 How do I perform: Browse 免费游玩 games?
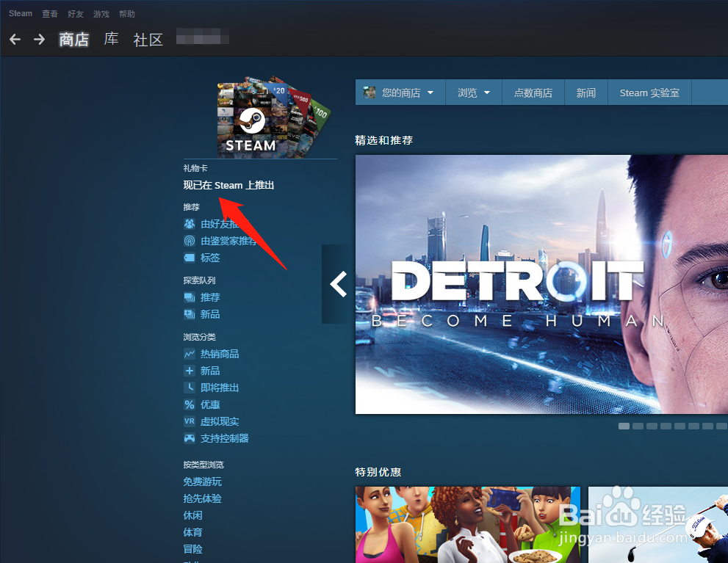(x=203, y=482)
